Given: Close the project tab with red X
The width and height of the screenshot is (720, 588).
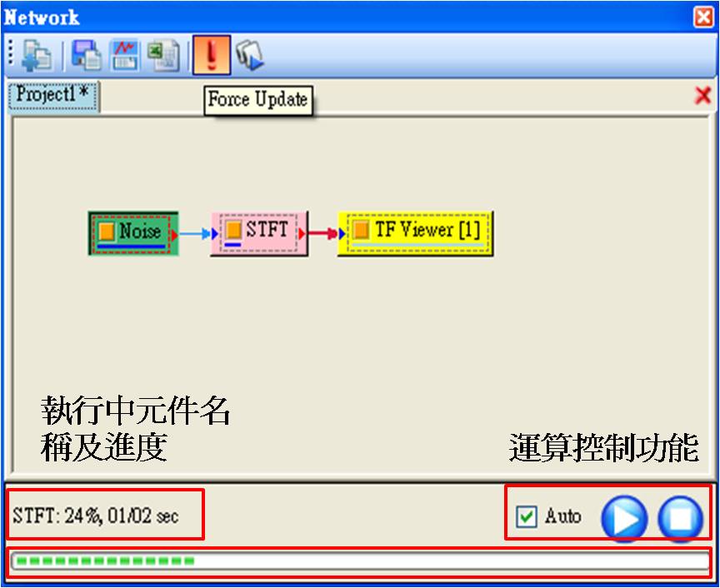Looking at the screenshot, I should coord(702,97).
